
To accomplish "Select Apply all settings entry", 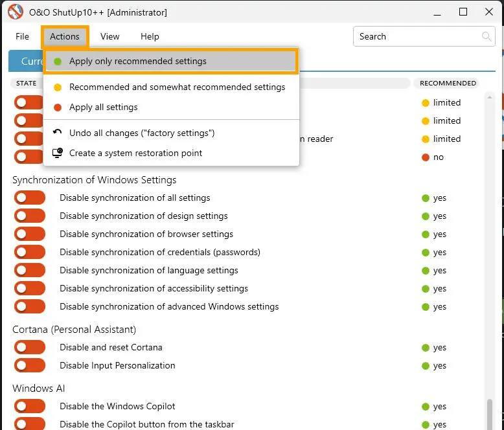I will point(170,107).
